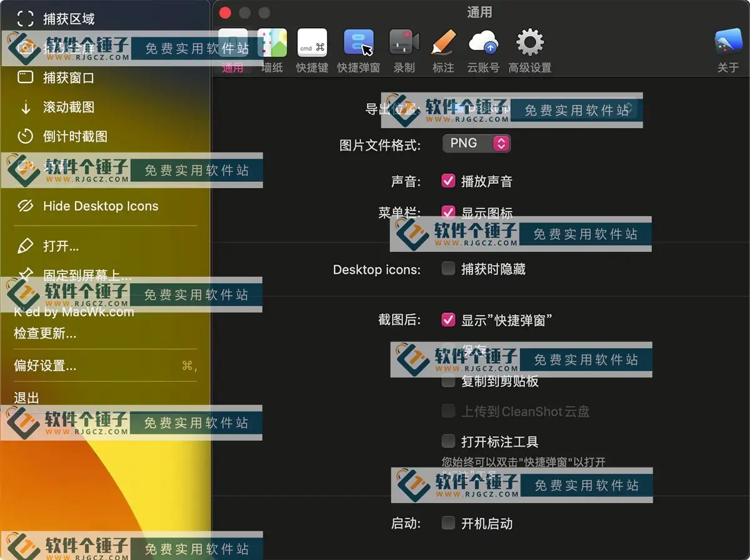750x560 pixels.
Task: Switch to the 通用 (General) preferences tab
Action: (x=232, y=51)
